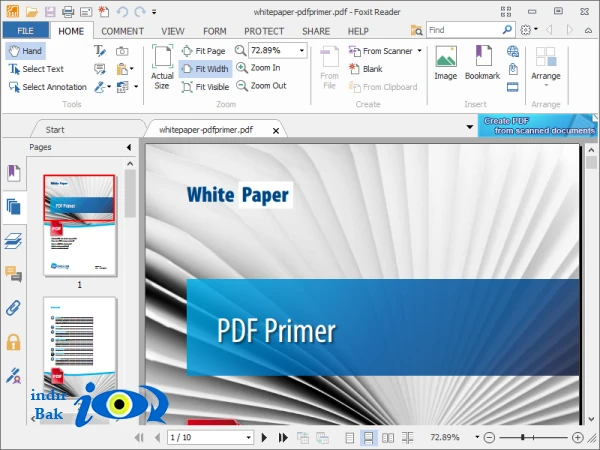Collapse the Pages panel arrow
This screenshot has height=450, width=600.
coord(129,147)
